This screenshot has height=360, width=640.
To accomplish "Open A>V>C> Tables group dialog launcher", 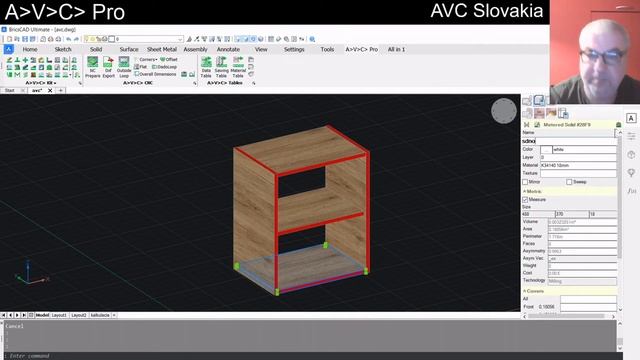I will click(253, 83).
